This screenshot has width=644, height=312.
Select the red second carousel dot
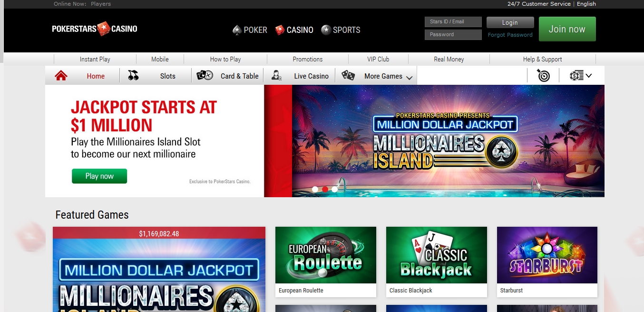[325, 189]
